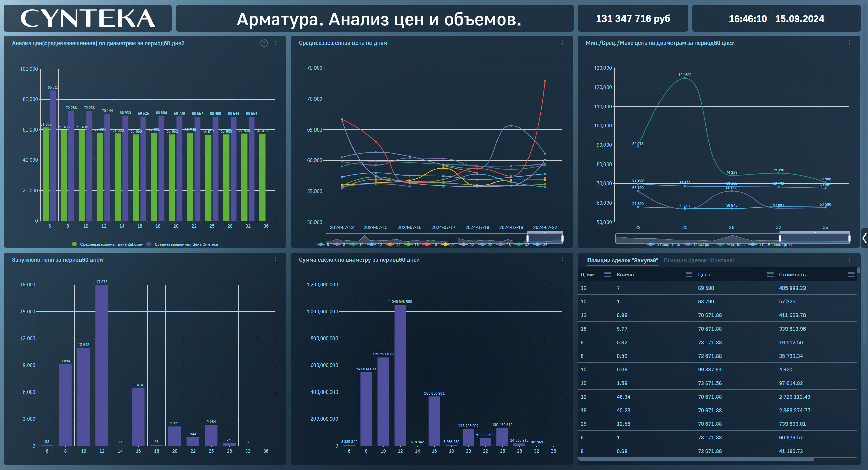Click the CYNTEKA logo
The height and width of the screenshot is (470, 868).
tap(88, 18)
